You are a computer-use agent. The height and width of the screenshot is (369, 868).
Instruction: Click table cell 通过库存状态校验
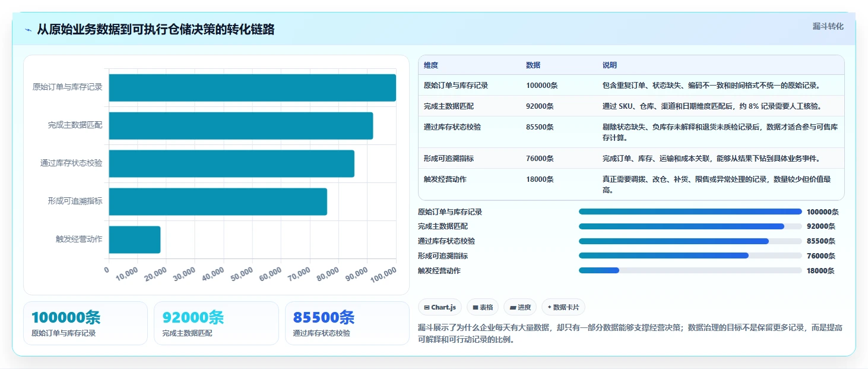click(452, 127)
